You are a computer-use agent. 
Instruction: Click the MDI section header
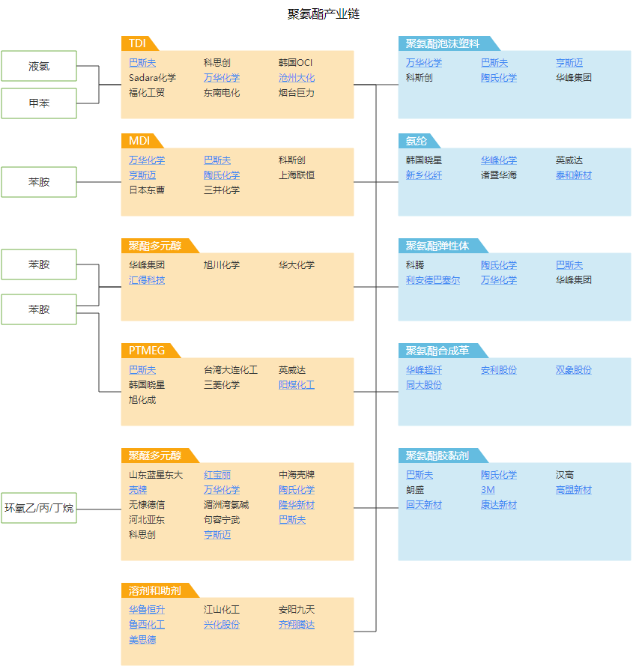pos(142,141)
